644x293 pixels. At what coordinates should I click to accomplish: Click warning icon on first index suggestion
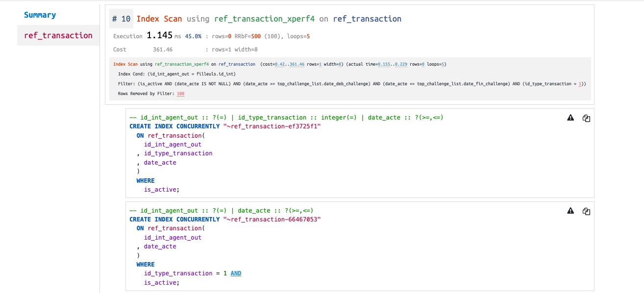(x=570, y=118)
